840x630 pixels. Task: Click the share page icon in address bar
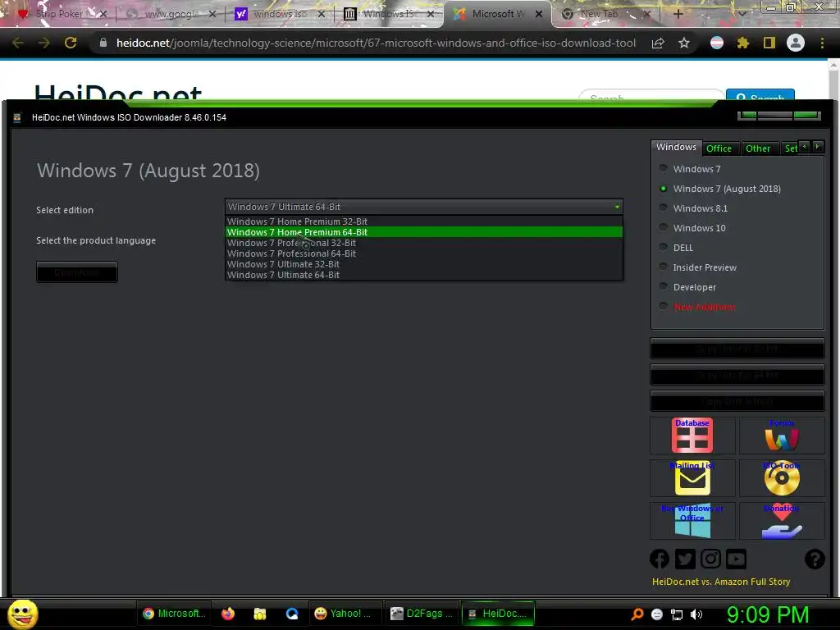(658, 43)
